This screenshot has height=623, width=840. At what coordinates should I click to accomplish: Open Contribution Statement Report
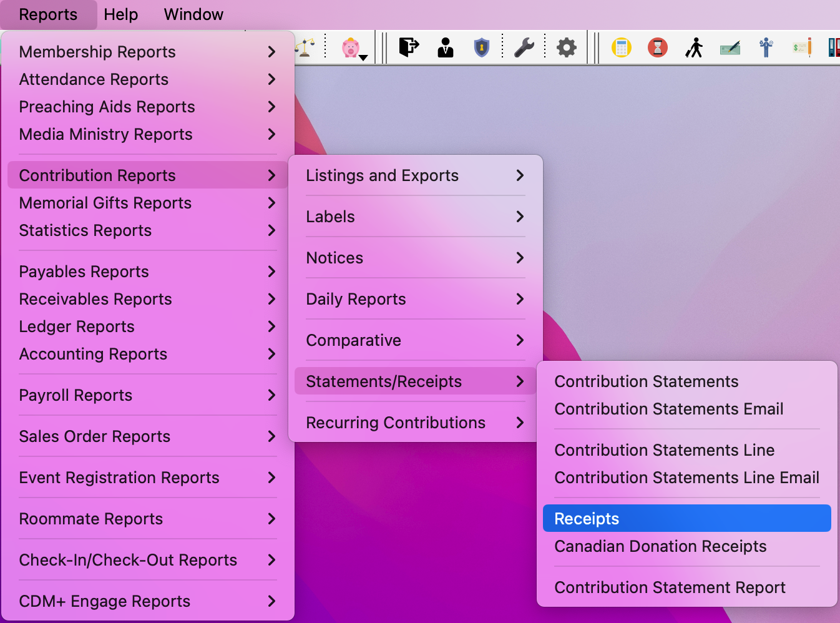[670, 587]
